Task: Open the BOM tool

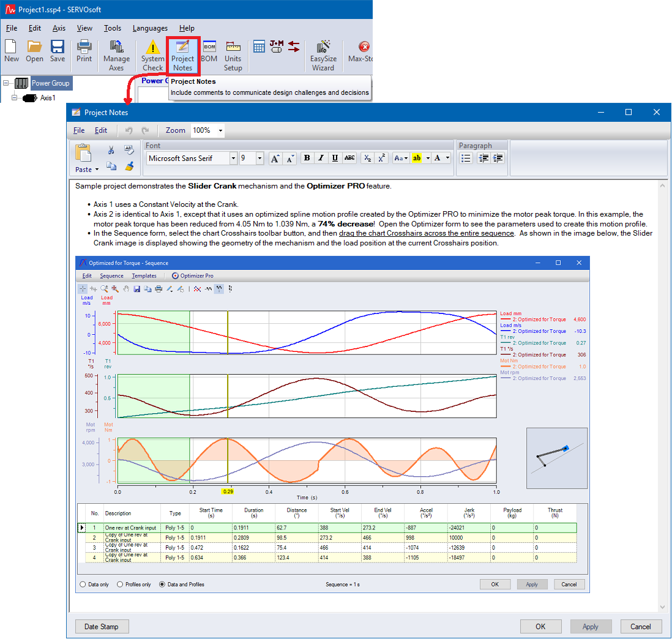Action: [x=209, y=51]
